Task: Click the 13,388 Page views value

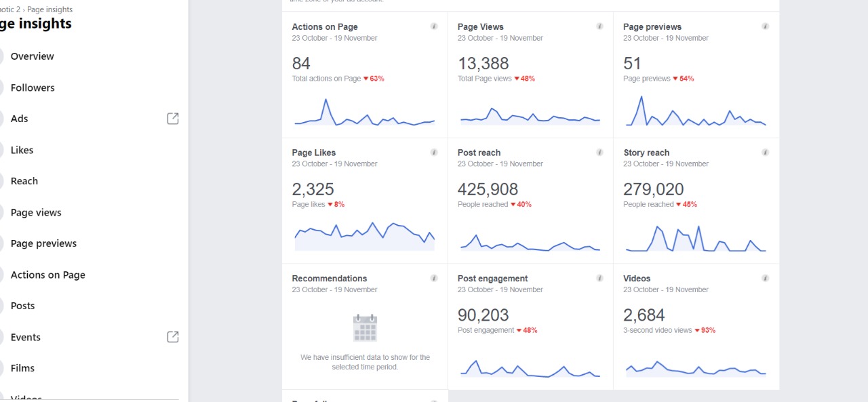Action: pos(484,63)
